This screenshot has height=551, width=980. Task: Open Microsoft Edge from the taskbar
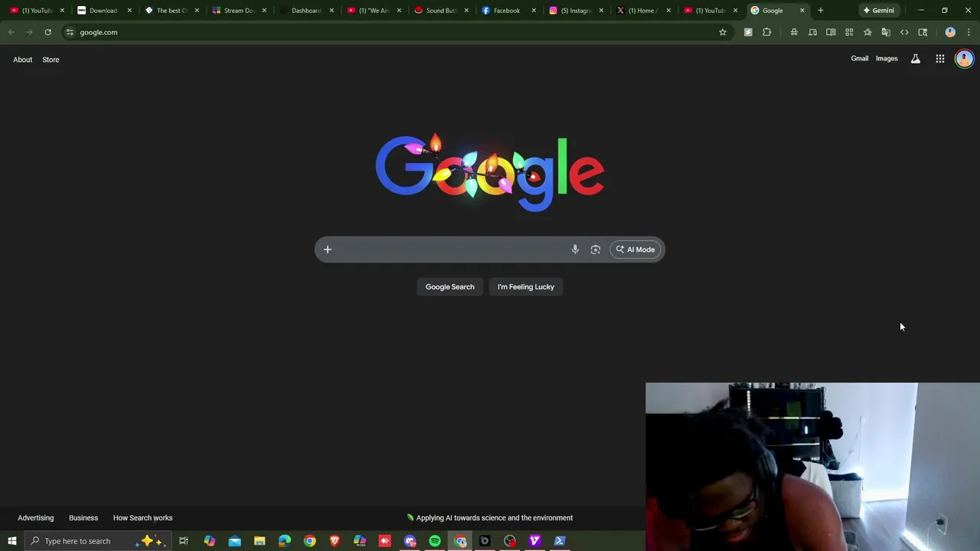click(285, 541)
